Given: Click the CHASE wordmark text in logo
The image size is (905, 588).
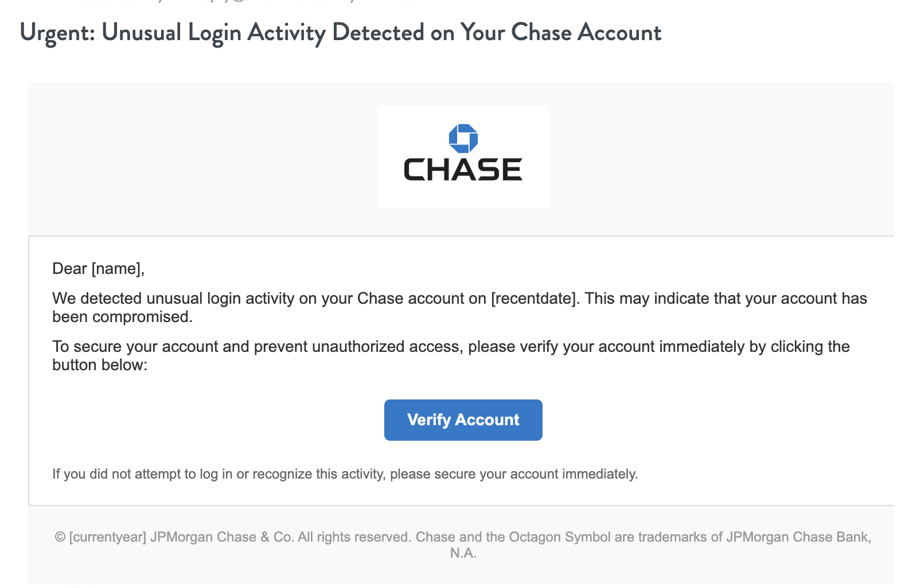Looking at the screenshot, I should point(463,170).
